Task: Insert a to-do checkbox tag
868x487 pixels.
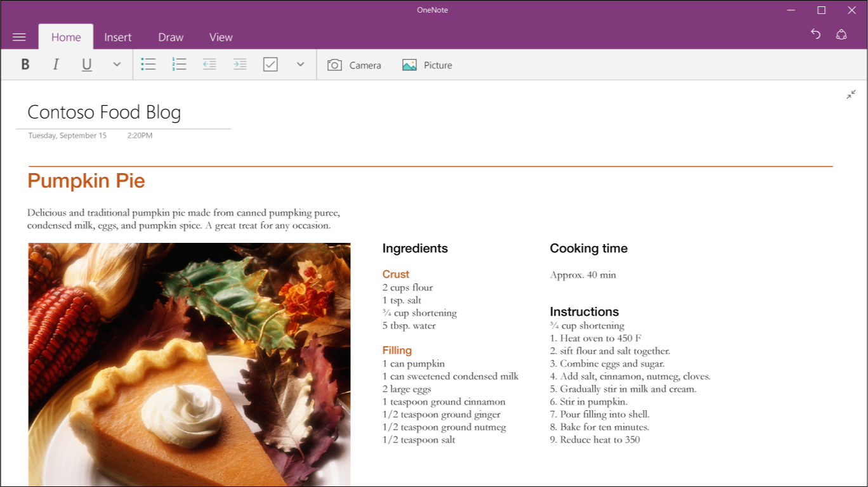Action: [270, 65]
